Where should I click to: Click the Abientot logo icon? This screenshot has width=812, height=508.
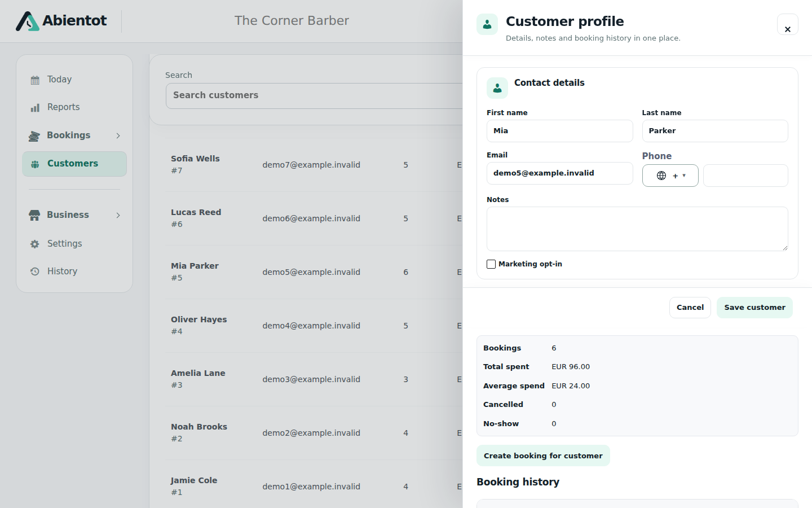click(x=27, y=21)
